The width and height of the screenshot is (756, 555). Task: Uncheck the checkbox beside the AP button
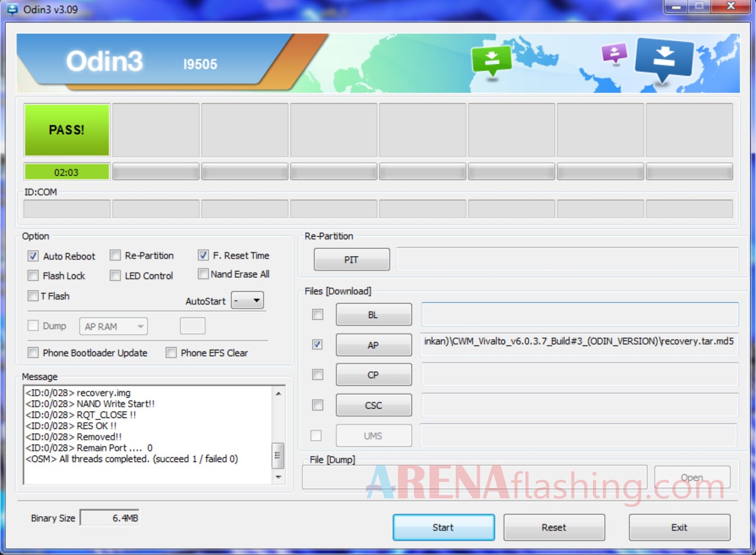tap(318, 344)
